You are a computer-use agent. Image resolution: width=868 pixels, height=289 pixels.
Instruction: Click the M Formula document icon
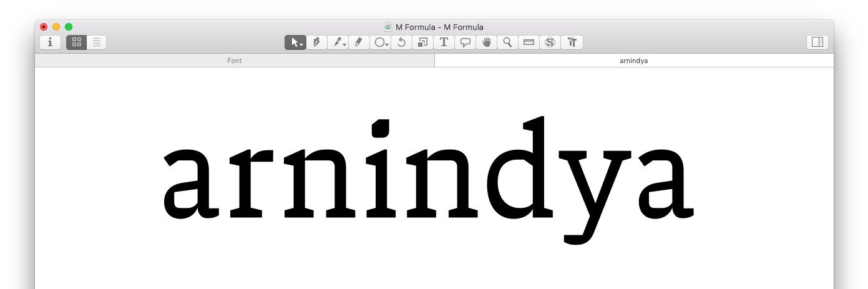pos(388,27)
